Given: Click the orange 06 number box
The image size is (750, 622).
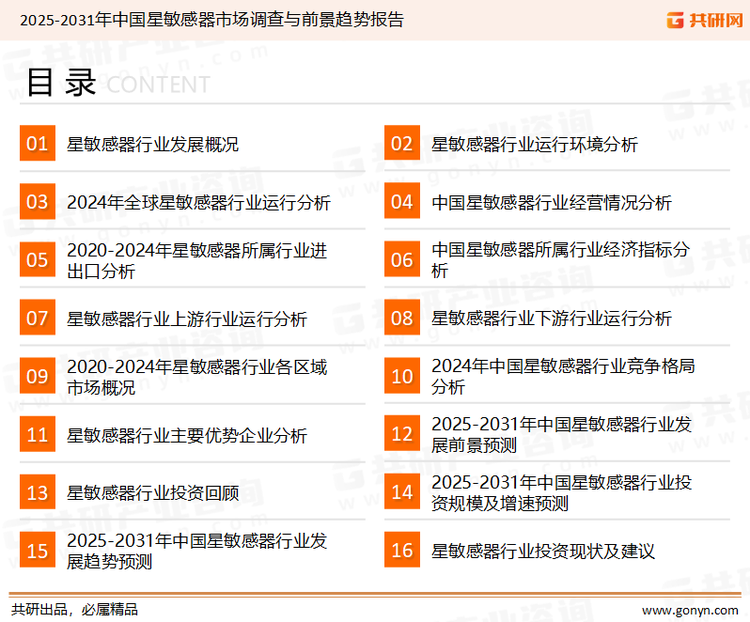Looking at the screenshot, I should [402, 259].
